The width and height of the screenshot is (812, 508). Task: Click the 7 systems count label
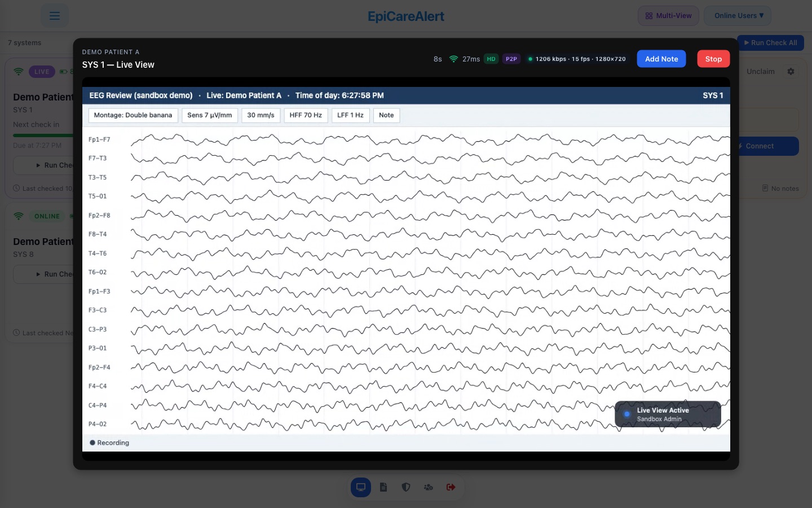tap(25, 43)
